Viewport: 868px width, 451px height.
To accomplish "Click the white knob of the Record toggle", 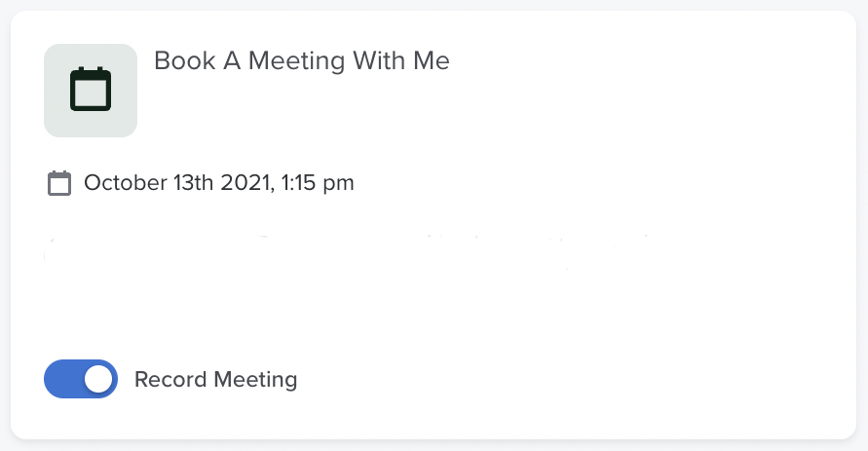I will (x=98, y=379).
